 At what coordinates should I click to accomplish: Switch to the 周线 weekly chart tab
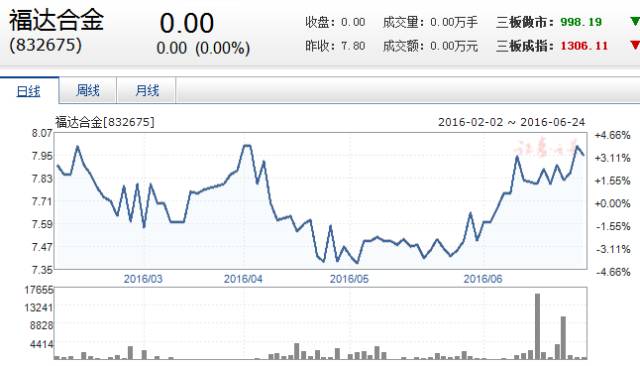pos(88,90)
